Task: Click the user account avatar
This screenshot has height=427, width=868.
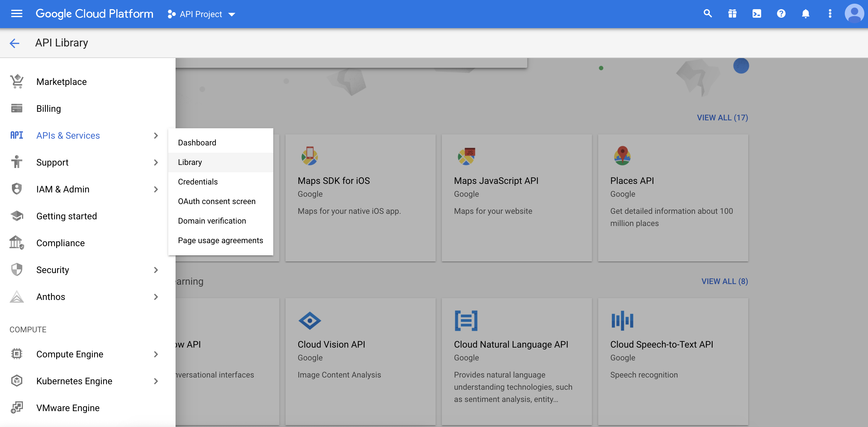Action: [x=854, y=14]
